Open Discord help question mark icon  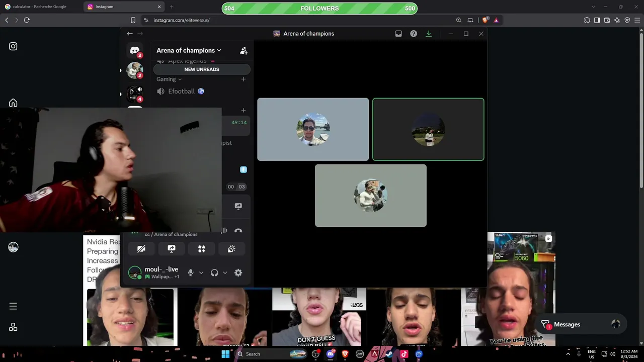pyautogui.click(x=414, y=34)
